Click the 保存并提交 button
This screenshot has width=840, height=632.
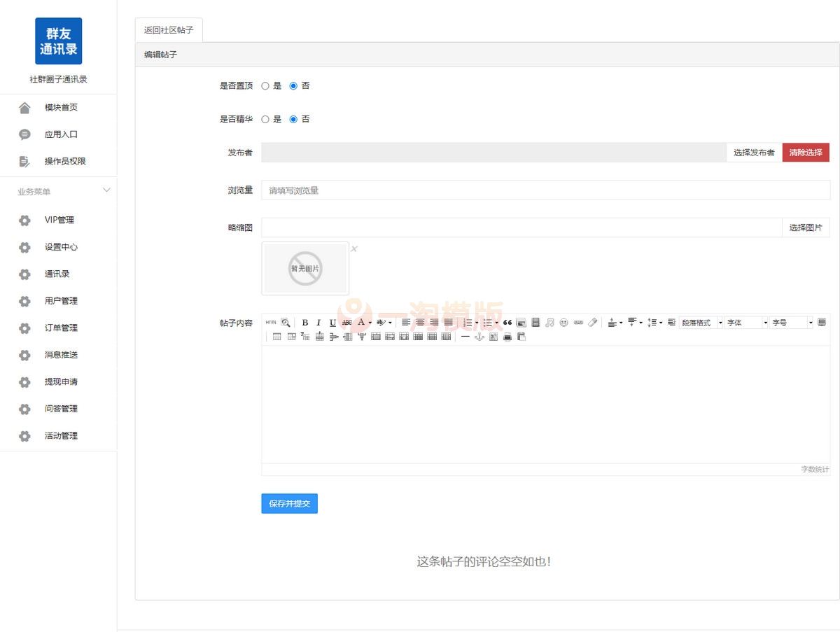tap(289, 503)
